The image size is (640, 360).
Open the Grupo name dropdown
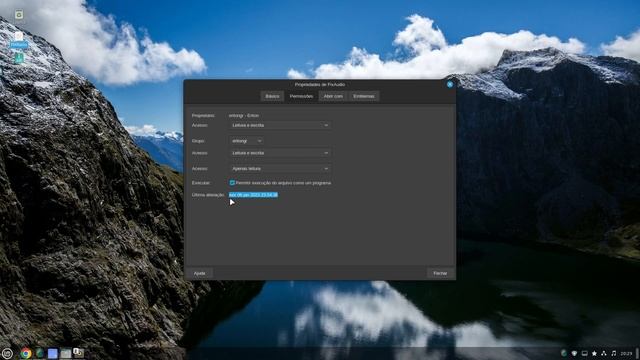tap(246, 141)
